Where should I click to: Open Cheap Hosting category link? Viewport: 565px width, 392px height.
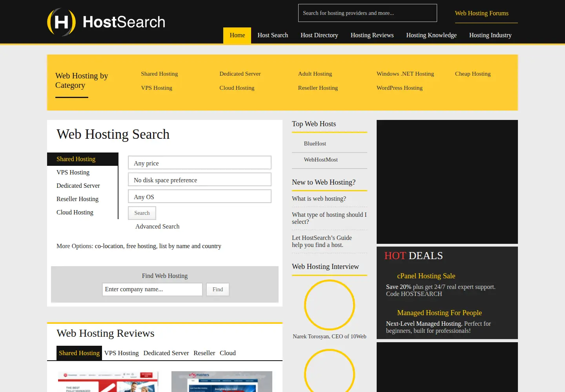(473, 74)
